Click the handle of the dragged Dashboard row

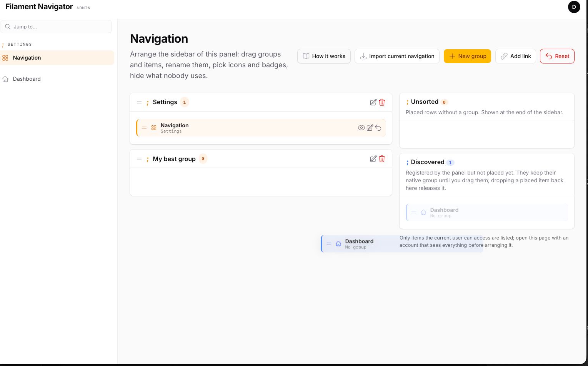coord(329,244)
